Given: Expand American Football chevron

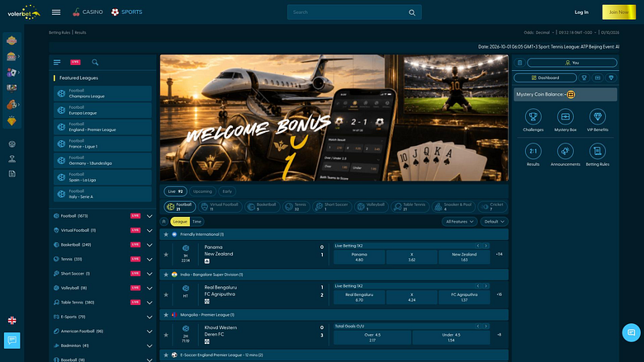Looking at the screenshot, I should tap(149, 331).
